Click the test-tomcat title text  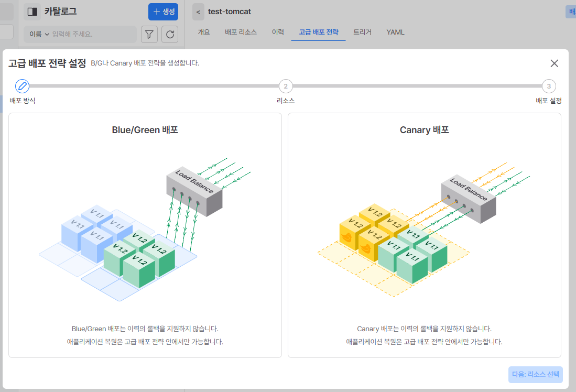(x=229, y=12)
